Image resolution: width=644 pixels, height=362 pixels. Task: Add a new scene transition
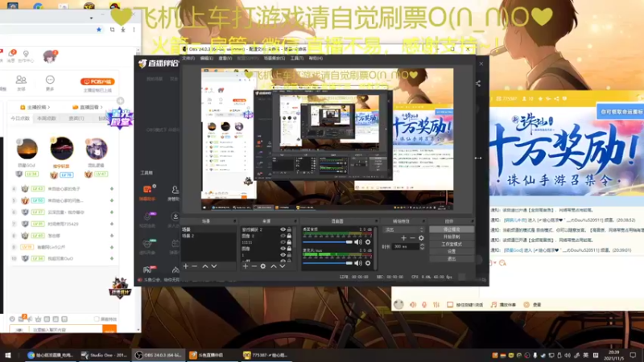404,238
